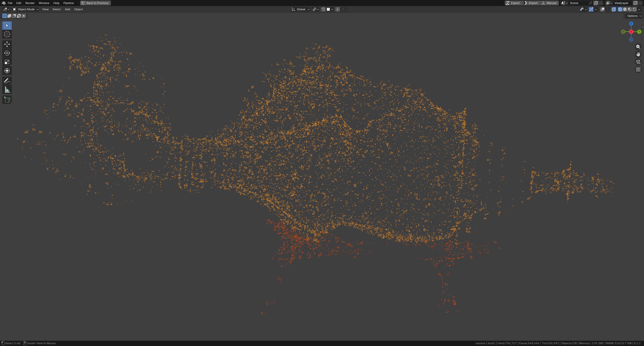Screen dimensions: 644x346
Task: Select the Measure tool
Action: point(7,90)
